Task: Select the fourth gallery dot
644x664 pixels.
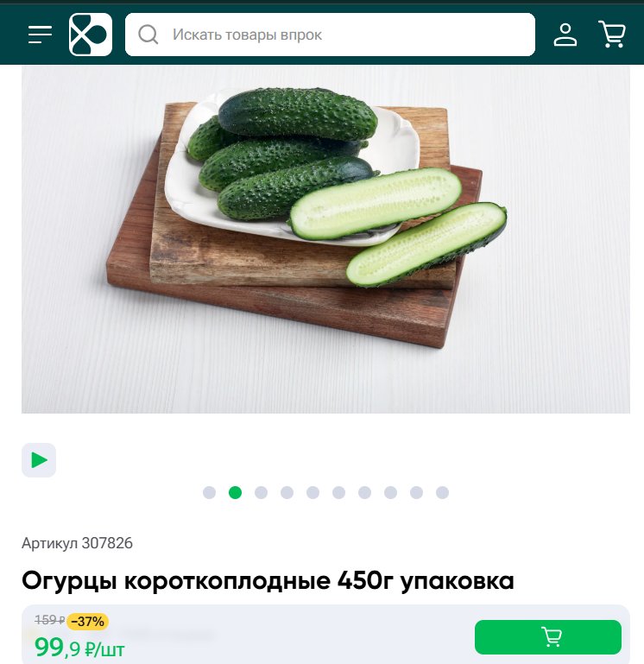Action: click(x=287, y=492)
